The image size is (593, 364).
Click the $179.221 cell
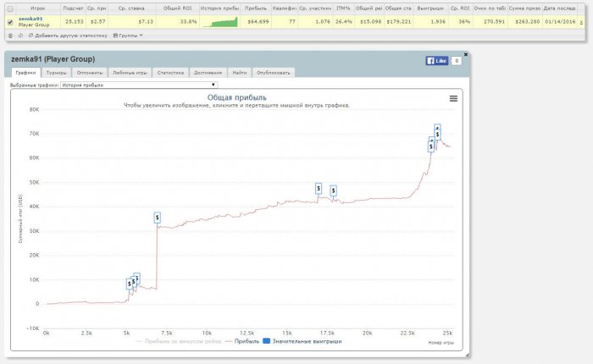[399, 22]
